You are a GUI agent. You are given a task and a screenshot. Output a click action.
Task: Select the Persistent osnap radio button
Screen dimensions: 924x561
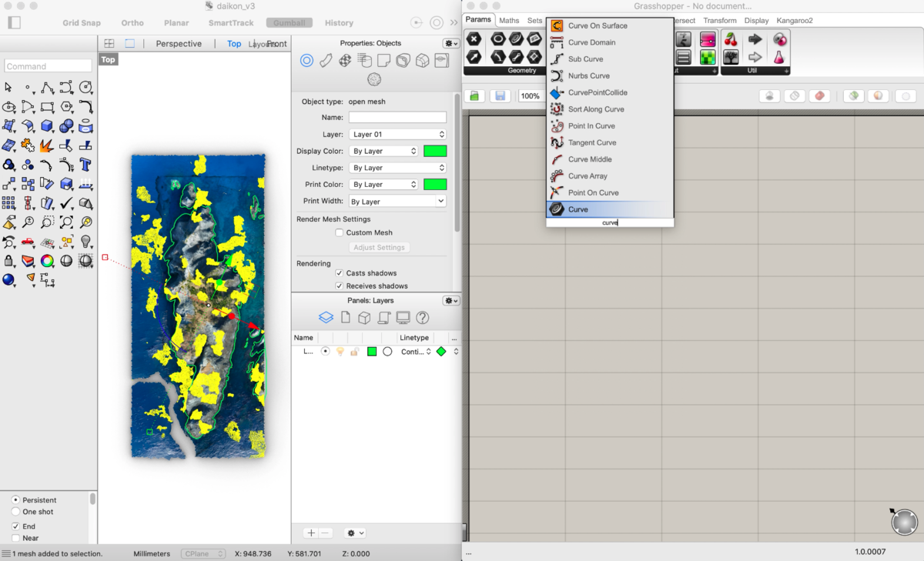click(x=15, y=500)
